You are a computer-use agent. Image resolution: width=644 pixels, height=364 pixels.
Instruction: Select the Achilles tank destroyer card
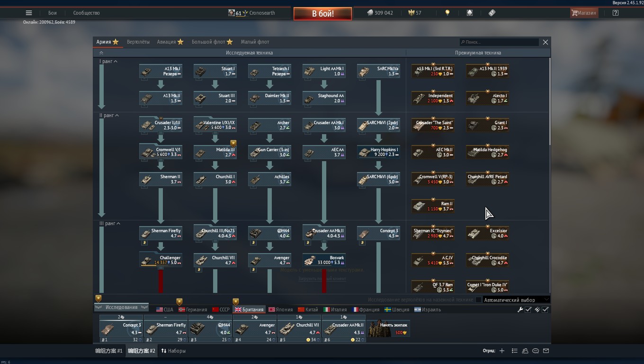pos(269,179)
